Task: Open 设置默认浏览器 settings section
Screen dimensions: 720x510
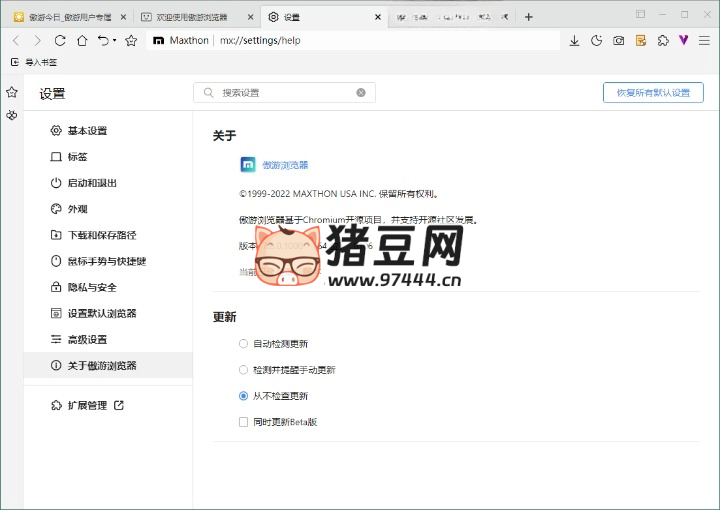Action: coord(108,314)
